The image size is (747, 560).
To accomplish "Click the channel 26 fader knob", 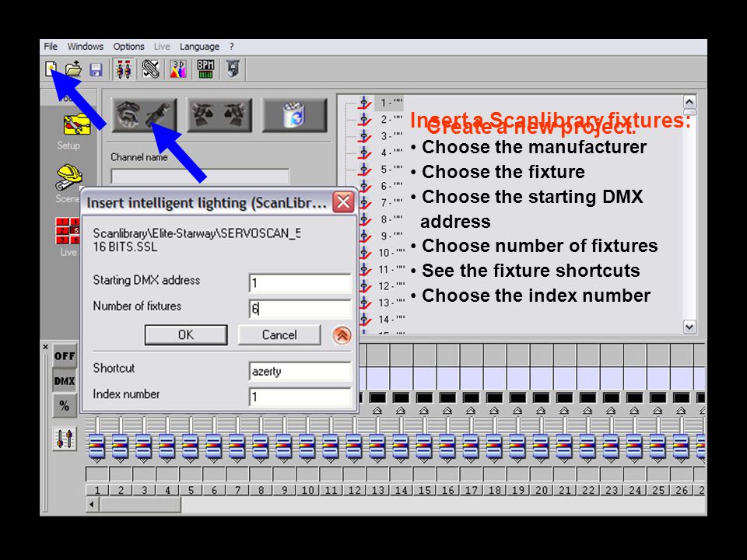I will (x=682, y=446).
